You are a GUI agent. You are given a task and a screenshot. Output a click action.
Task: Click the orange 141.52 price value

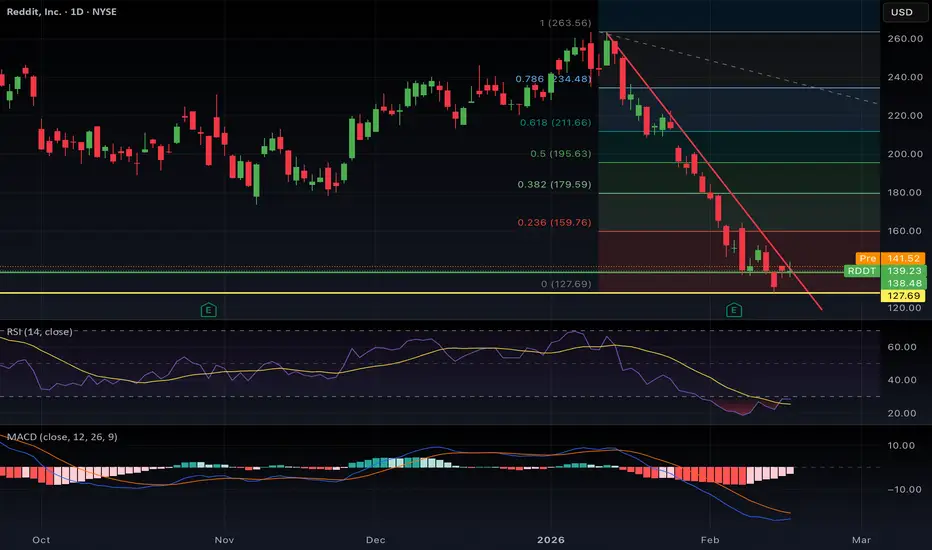[x=903, y=258]
